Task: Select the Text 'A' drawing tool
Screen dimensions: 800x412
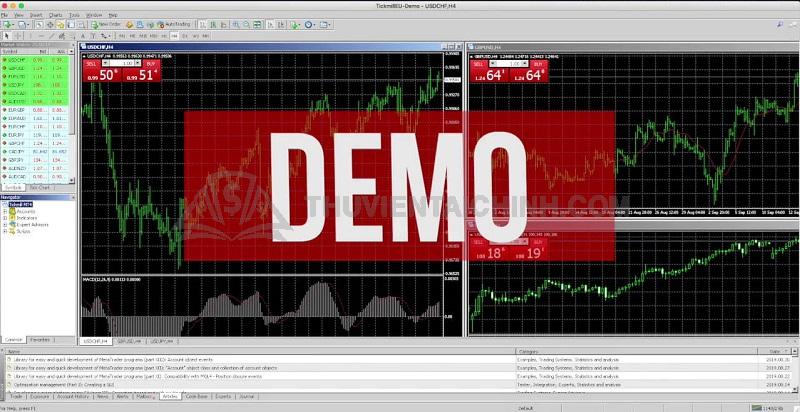Action: pos(83,36)
